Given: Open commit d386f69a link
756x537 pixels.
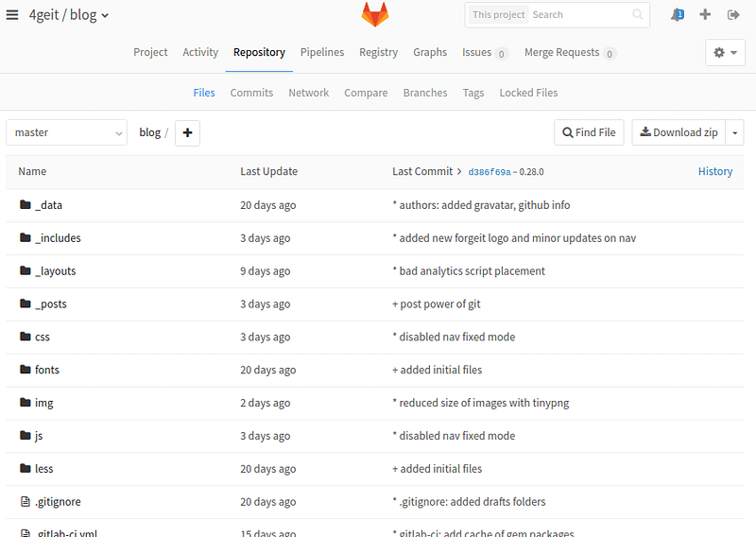Looking at the screenshot, I should pos(490,172).
